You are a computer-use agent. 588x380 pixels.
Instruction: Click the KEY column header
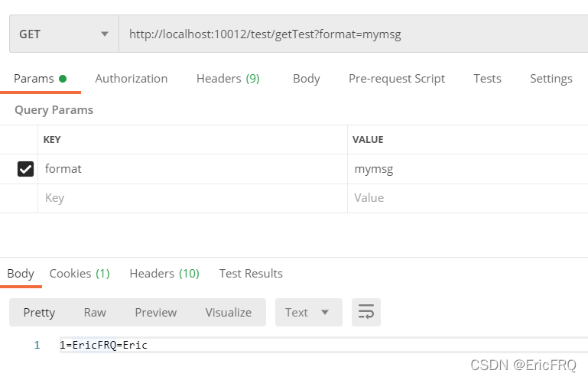(x=52, y=140)
